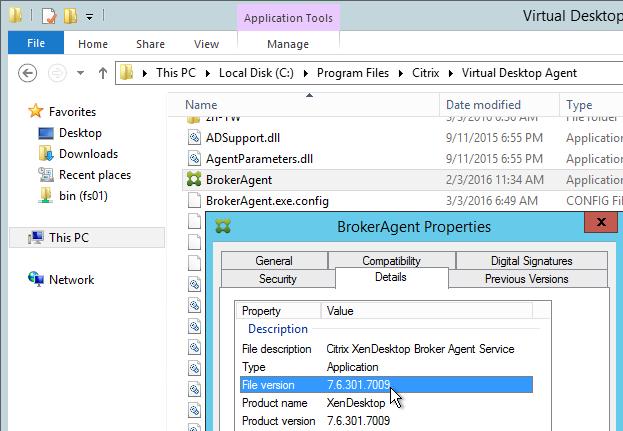This screenshot has width=623, height=431.
Task: Click the BrokerAgent.exe.config file icon
Action: 194,201
